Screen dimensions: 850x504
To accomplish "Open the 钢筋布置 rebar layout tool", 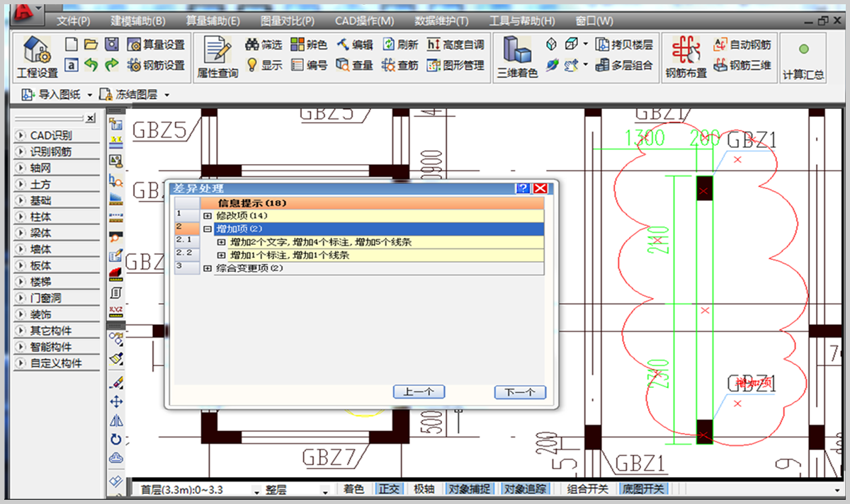I will click(686, 57).
